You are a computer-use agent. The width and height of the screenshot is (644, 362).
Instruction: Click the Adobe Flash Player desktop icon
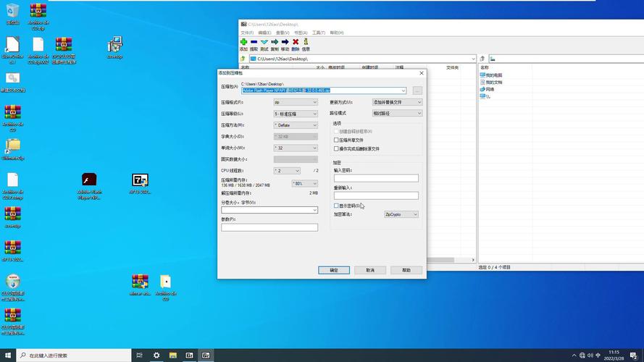[89, 180]
